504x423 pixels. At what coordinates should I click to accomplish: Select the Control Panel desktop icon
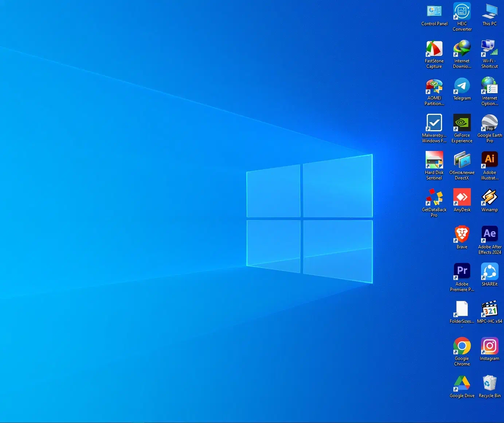(x=434, y=12)
